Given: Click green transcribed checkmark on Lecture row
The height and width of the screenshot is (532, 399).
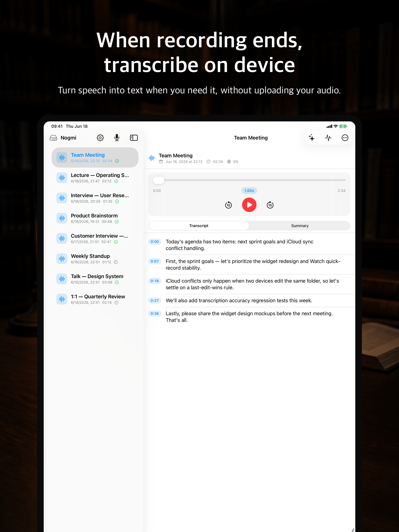Looking at the screenshot, I should click(x=116, y=181).
